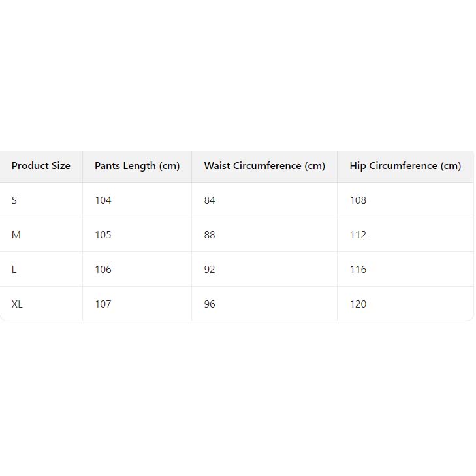Viewport: 476px width, 476px height.
Task: Click waist circumference value 96
Action: (210, 304)
